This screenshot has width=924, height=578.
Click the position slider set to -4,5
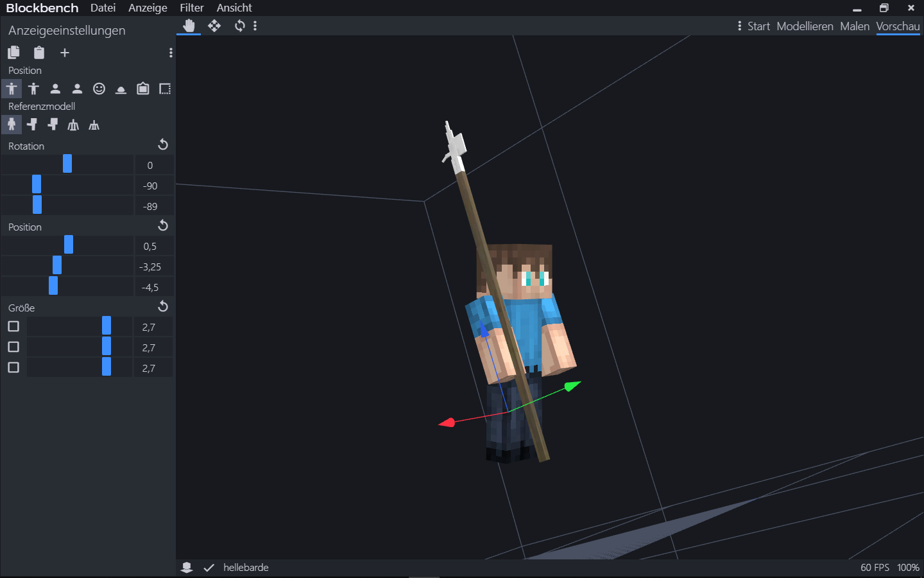pyautogui.click(x=67, y=286)
